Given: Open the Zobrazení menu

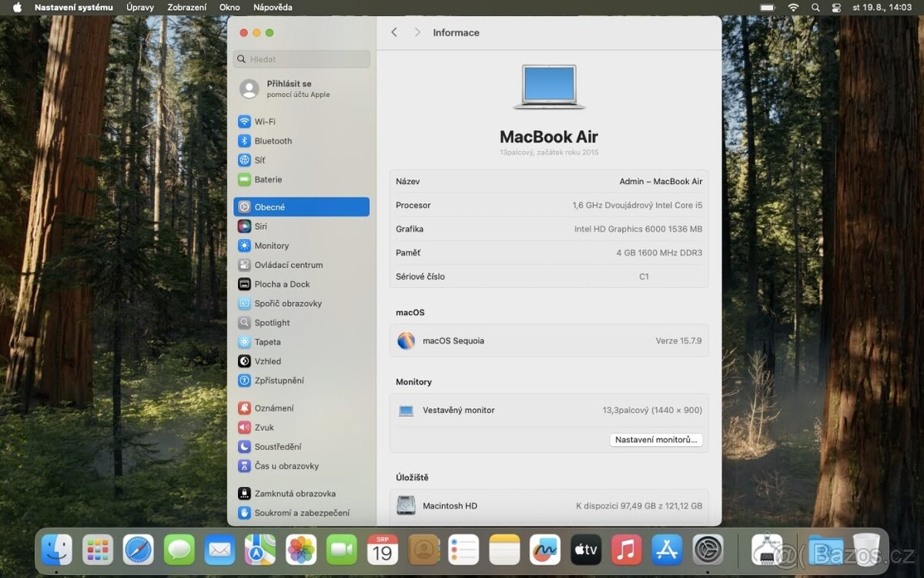Looking at the screenshot, I should pyautogui.click(x=187, y=7).
